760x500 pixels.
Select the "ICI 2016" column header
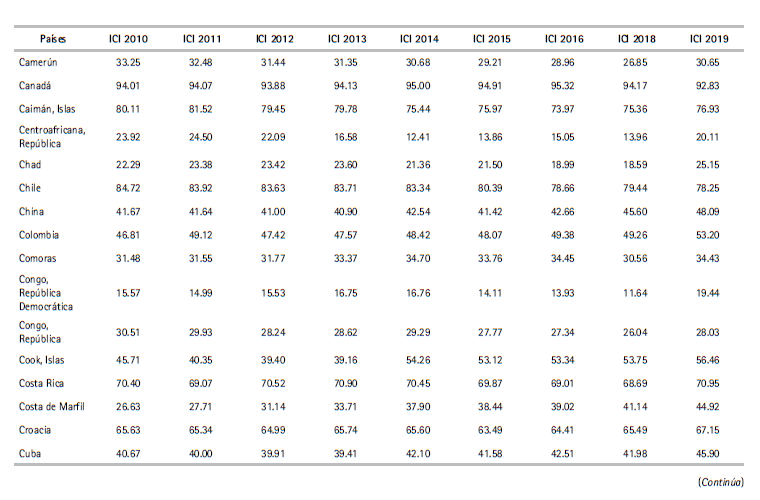coord(564,38)
